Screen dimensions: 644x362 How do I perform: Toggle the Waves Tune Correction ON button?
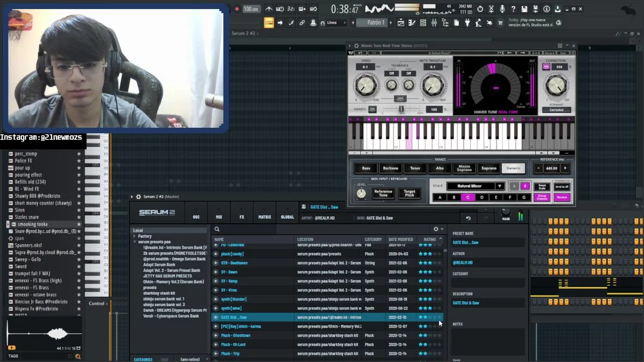[546, 66]
